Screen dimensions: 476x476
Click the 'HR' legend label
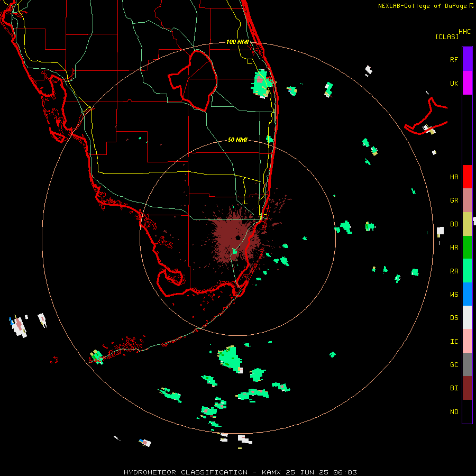(454, 248)
